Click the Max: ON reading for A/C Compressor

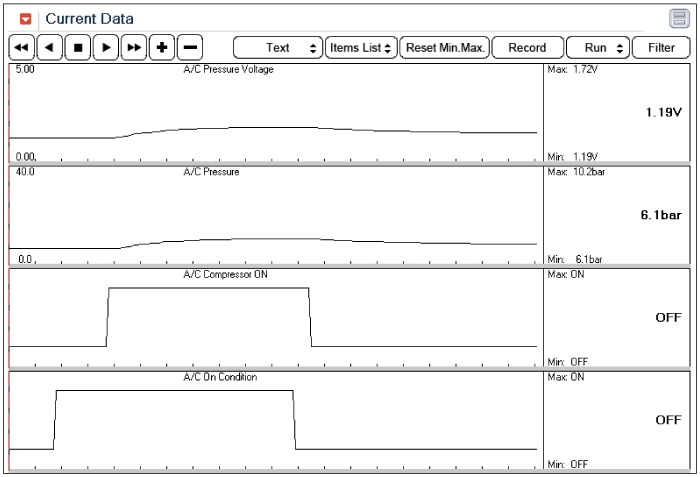point(566,274)
